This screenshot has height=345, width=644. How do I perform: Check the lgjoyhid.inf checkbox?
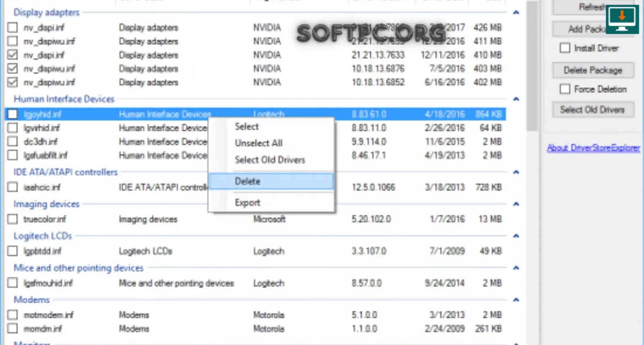click(12, 114)
